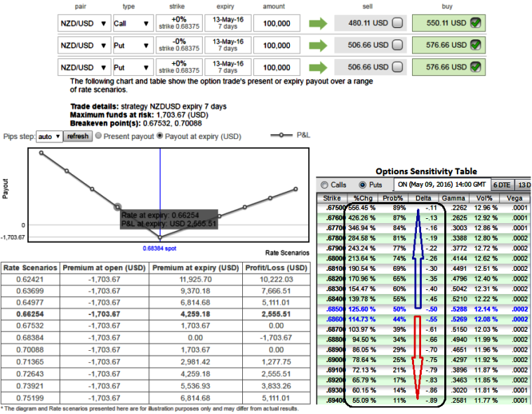Viewport: 532px width, 414px height.
Task: Click the strike field of the Call row
Action: click(179, 23)
